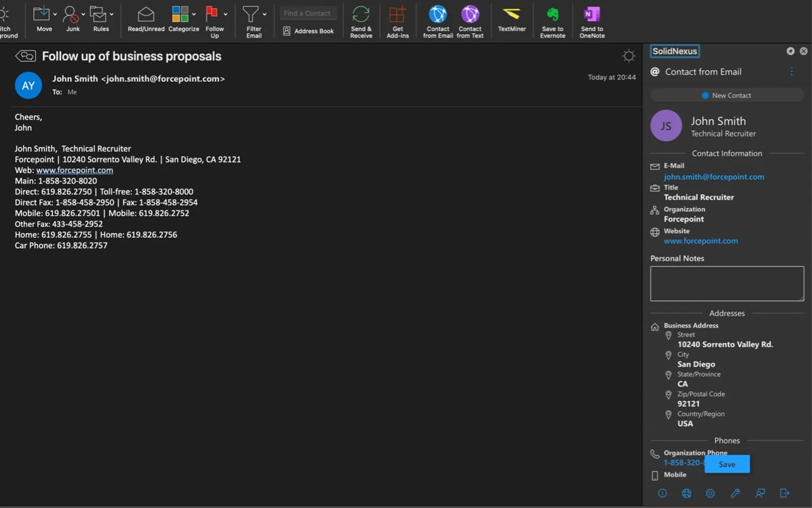Click the Website link in the contact panel
The height and width of the screenshot is (508, 812).
pos(701,241)
